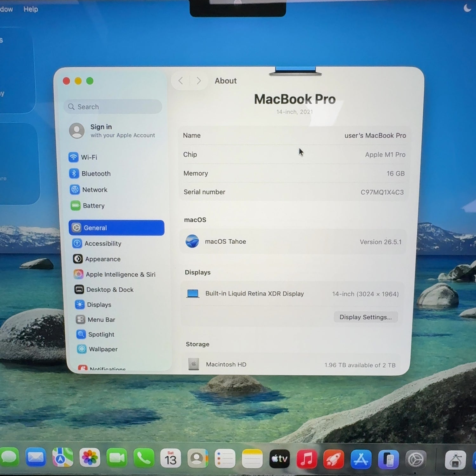Image resolution: width=476 pixels, height=476 pixels.
Task: Click the "Serial number" label
Action: [204, 192]
